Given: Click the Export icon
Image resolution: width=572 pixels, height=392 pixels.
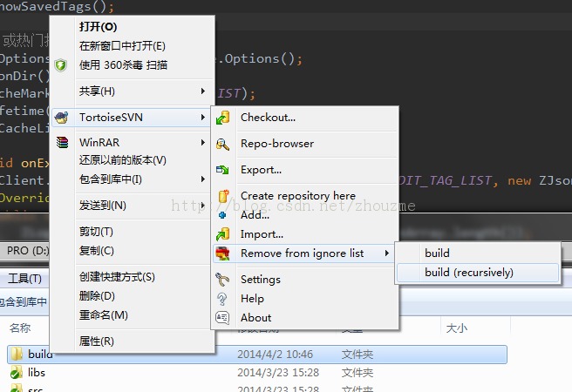Looking at the screenshot, I should pyautogui.click(x=222, y=170).
